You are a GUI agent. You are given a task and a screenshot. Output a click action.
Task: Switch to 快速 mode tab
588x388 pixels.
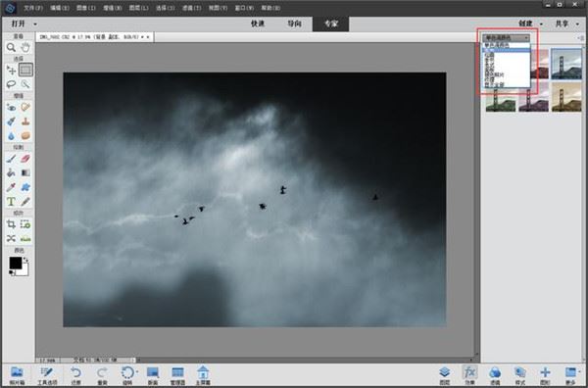(258, 24)
